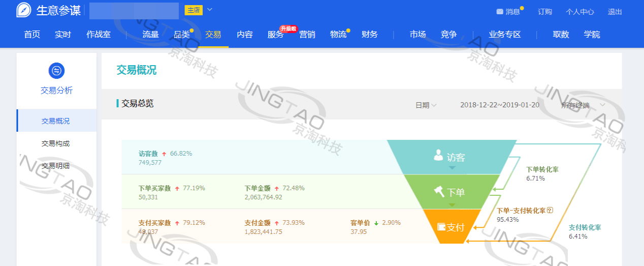Select 交易构成 in the sidebar

(x=55, y=143)
